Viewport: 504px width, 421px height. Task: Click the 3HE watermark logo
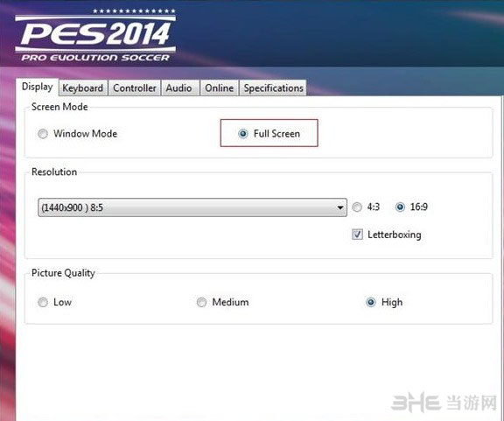point(416,402)
